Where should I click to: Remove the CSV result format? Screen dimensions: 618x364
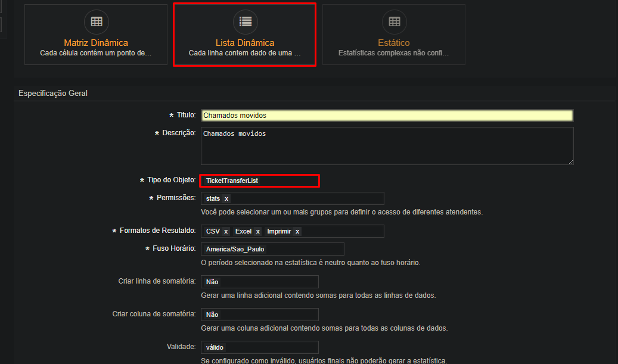point(226,231)
